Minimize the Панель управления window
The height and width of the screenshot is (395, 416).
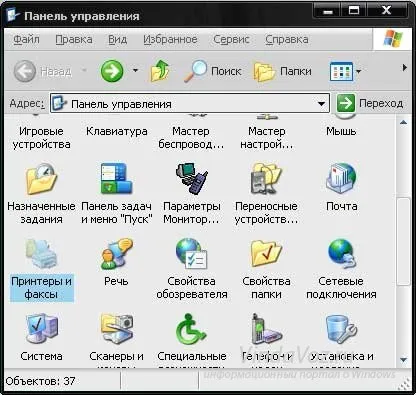pyautogui.click(x=328, y=12)
